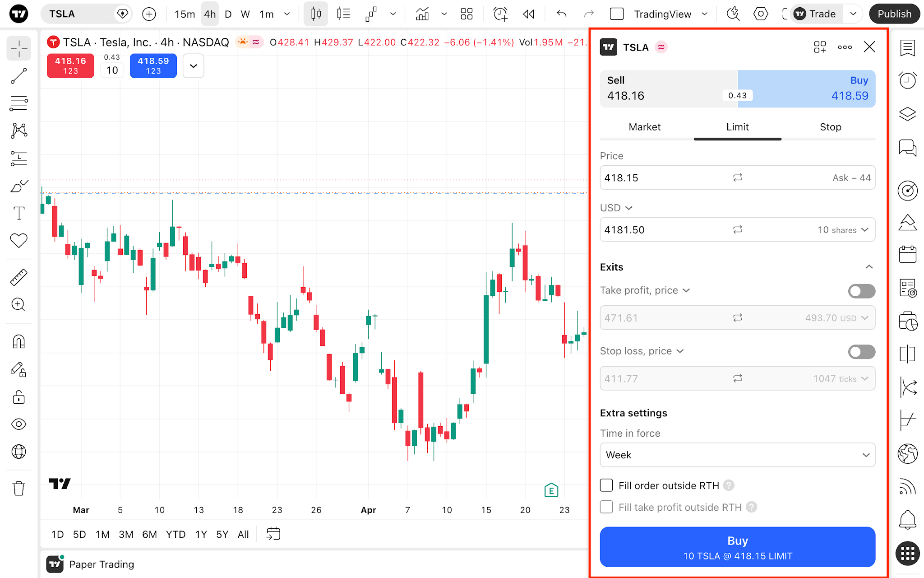
Task: Open the object tree layers panel
Action: (x=907, y=114)
